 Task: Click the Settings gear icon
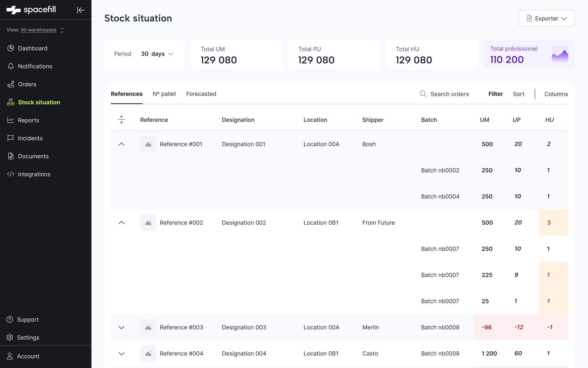10,337
